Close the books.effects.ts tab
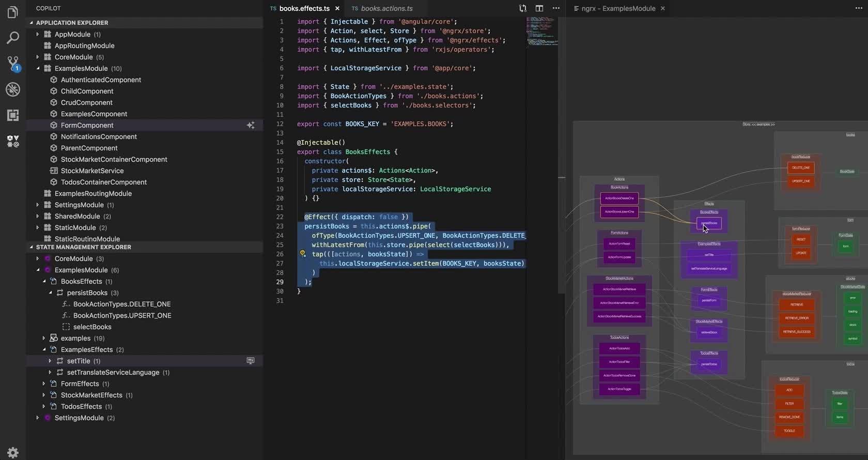Image resolution: width=868 pixels, height=460 pixels. (x=337, y=8)
